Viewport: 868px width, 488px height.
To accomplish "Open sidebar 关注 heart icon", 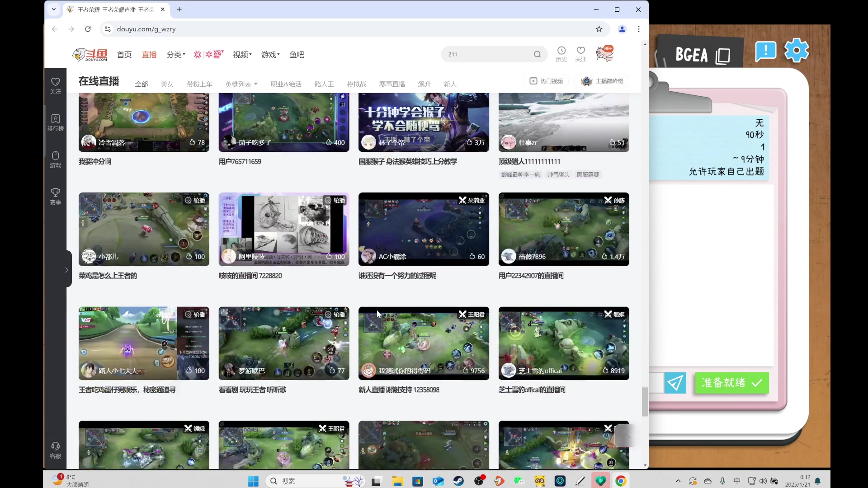I will 55,85.
